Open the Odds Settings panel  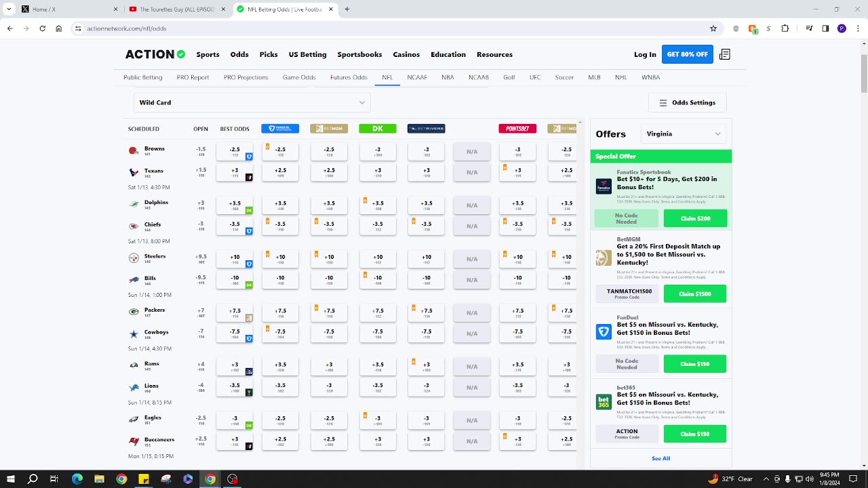pos(687,102)
